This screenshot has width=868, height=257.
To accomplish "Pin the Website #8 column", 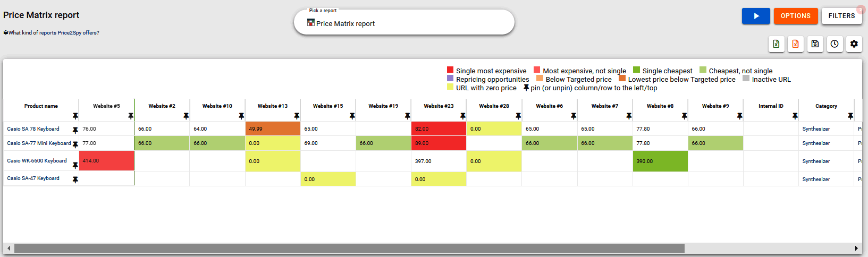I will point(684,116).
